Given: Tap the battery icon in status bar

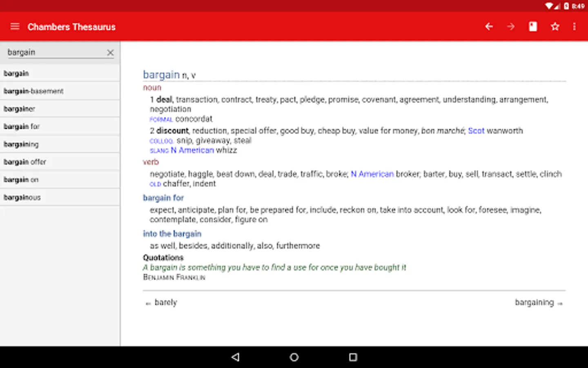Looking at the screenshot, I should 566,6.
